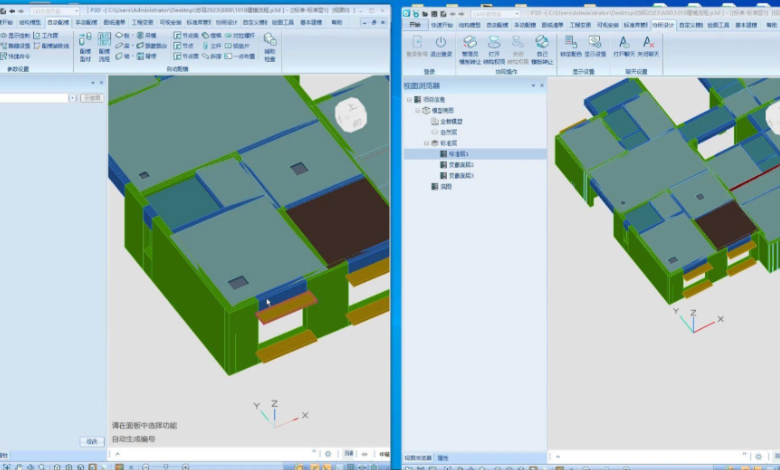
Task: Click 自己模型转让 icon in right window
Action: click(542, 42)
